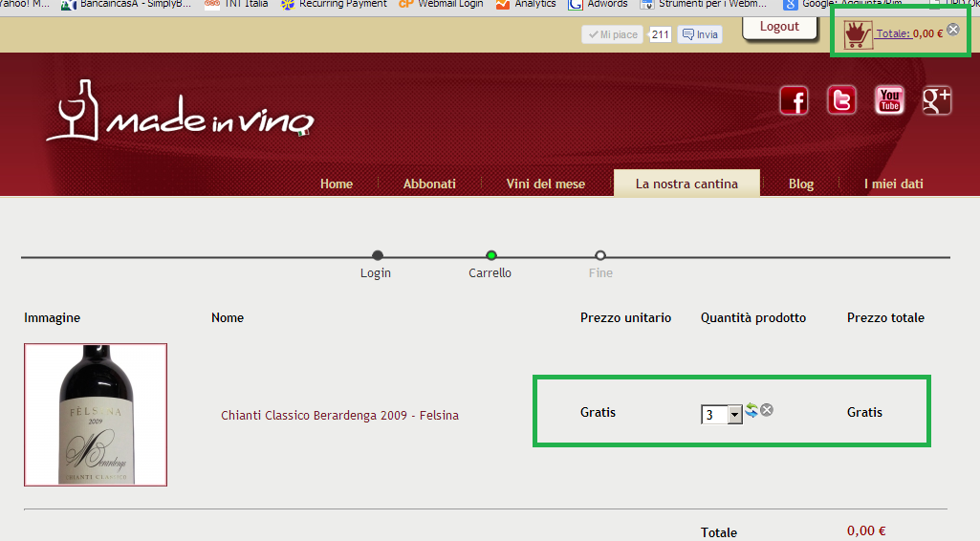Click the bottom 0,00 € total amount
980x541 pixels.
866,531
